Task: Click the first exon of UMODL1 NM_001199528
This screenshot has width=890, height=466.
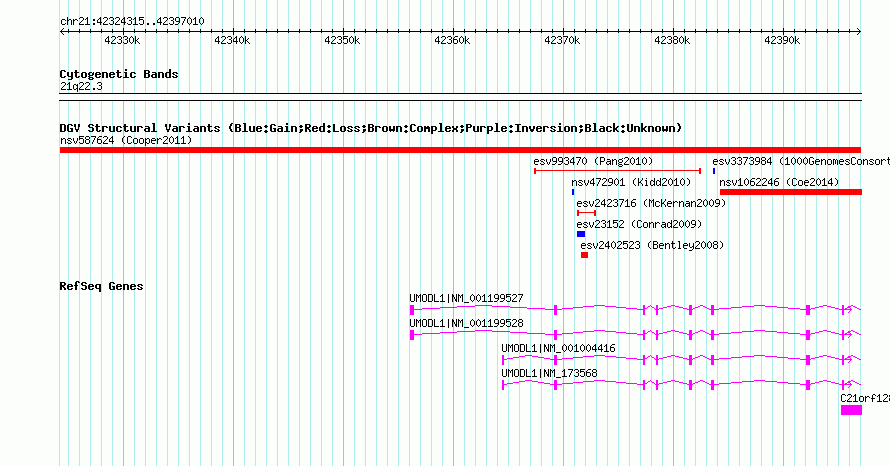Action: (412, 334)
